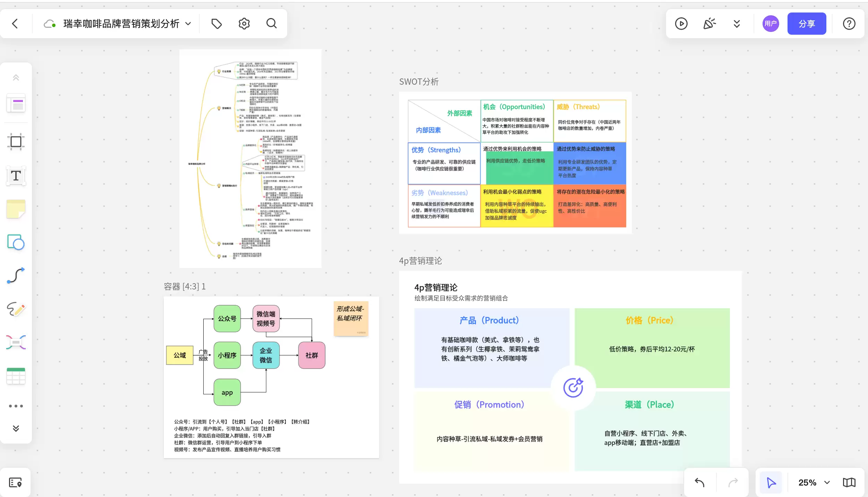Select the Text tool
This screenshot has height=497, width=868.
(16, 176)
